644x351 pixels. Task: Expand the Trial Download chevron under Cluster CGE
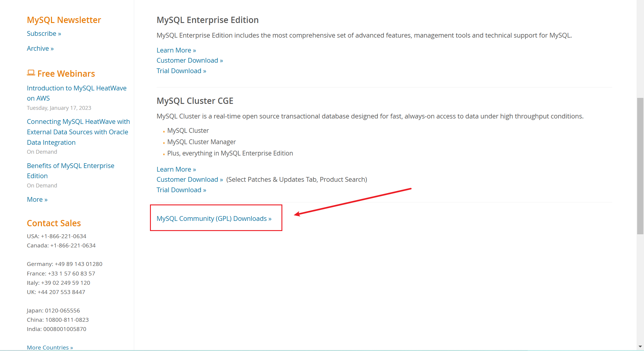(x=204, y=190)
